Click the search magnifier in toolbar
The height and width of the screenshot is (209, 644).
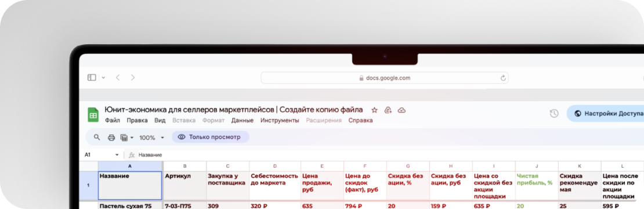coord(97,137)
